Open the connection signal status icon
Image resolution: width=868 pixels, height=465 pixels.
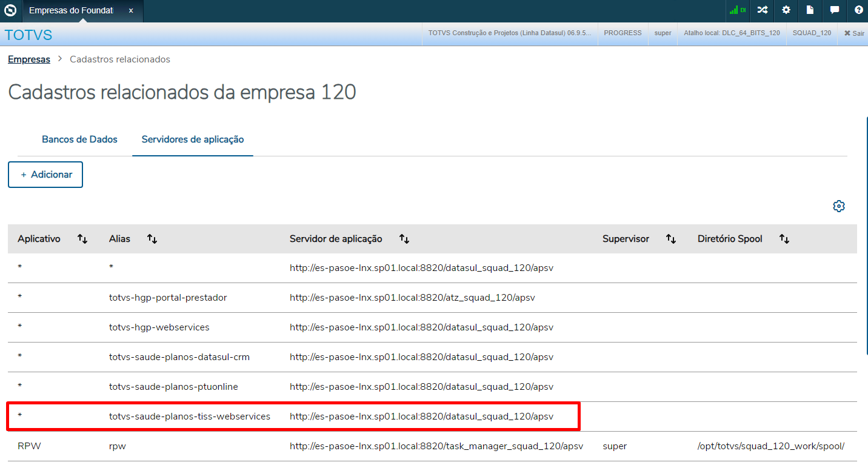737,10
